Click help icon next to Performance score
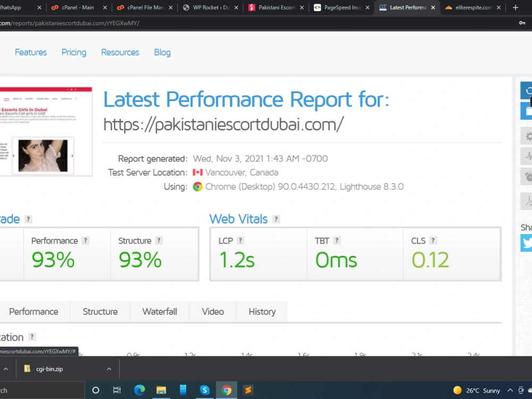Viewport: 532px width, 399px height. coord(86,240)
